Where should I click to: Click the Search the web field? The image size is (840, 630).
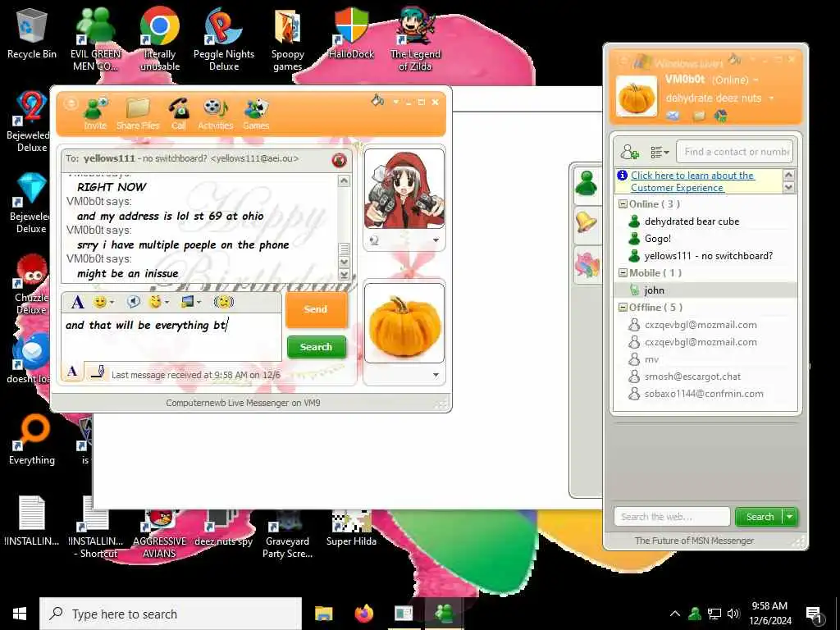pyautogui.click(x=672, y=517)
